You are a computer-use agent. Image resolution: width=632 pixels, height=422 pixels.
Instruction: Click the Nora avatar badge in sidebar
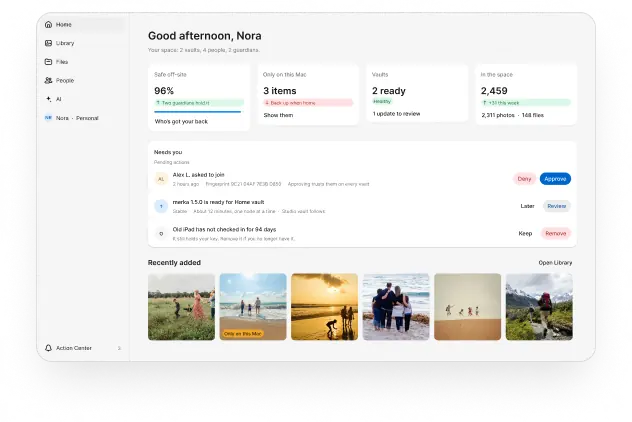pyautogui.click(x=48, y=118)
